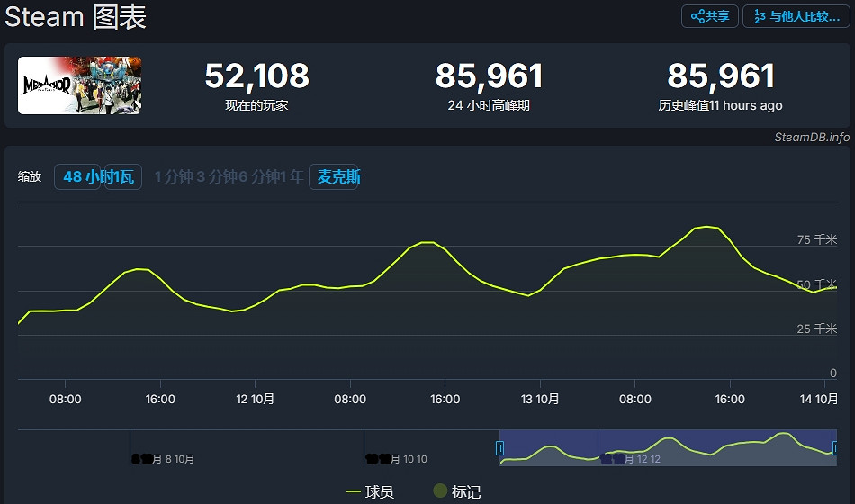Click the game cover thumbnail
The image size is (855, 504).
[79, 85]
